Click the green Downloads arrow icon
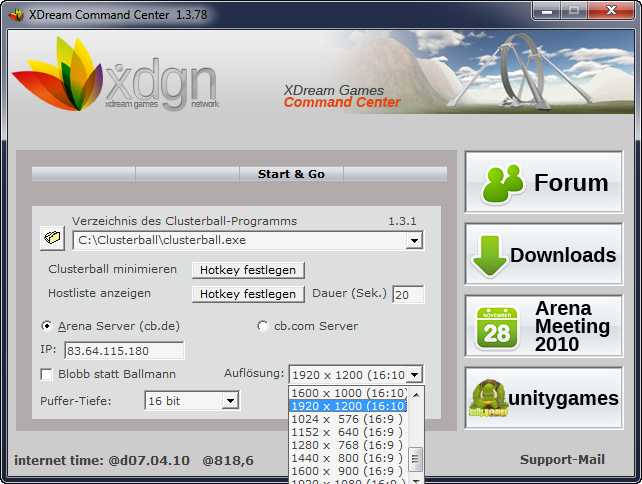 [x=489, y=255]
